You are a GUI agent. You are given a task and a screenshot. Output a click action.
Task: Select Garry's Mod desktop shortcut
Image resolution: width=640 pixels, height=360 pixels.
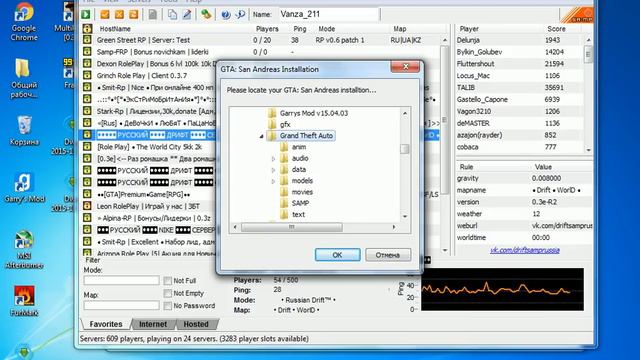tap(24, 189)
